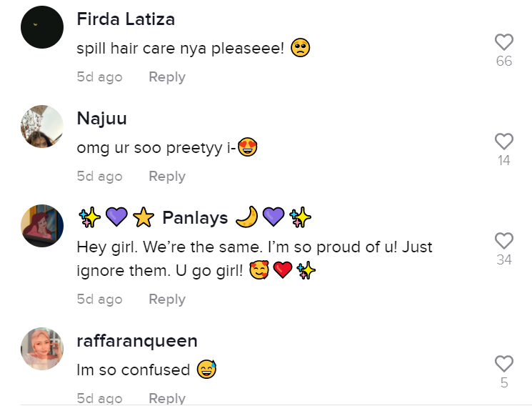Like the Panlays comment
The height and width of the screenshot is (406, 532).
503,240
